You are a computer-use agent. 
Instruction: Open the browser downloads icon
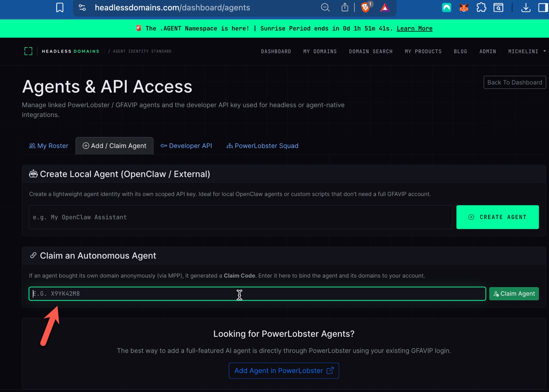click(526, 8)
